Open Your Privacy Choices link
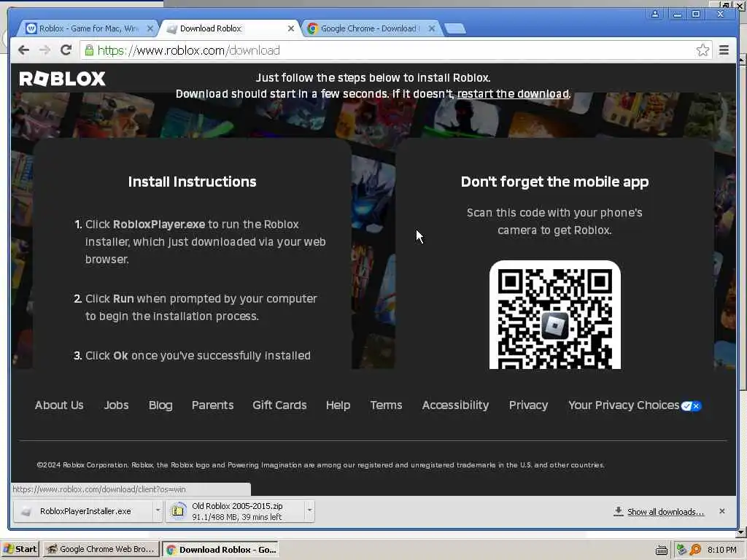The height and width of the screenshot is (560, 747). (x=624, y=405)
